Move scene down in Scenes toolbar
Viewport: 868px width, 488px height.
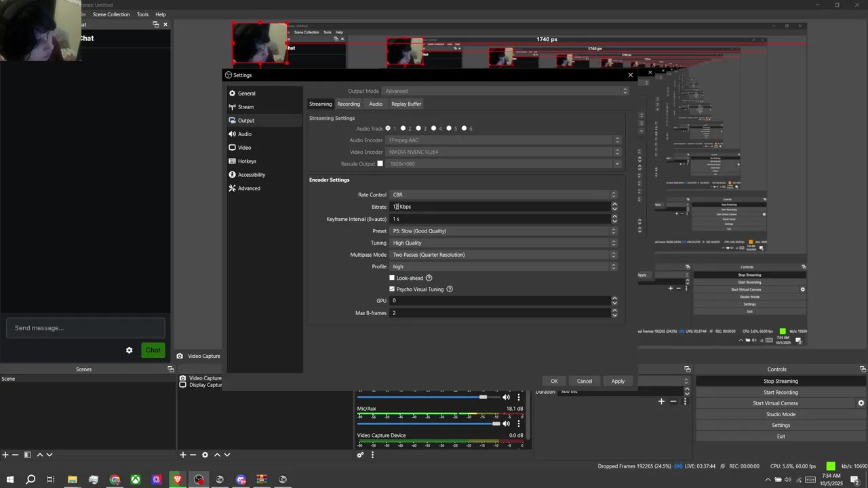50,455
